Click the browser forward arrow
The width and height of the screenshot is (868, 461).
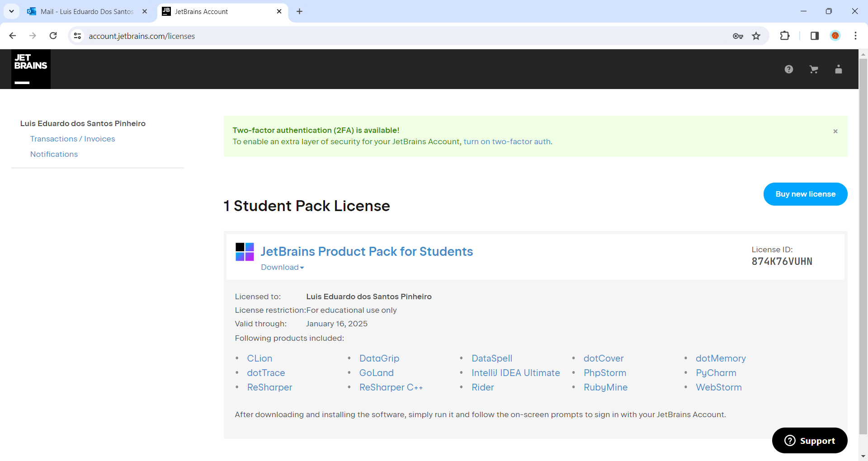(x=33, y=36)
